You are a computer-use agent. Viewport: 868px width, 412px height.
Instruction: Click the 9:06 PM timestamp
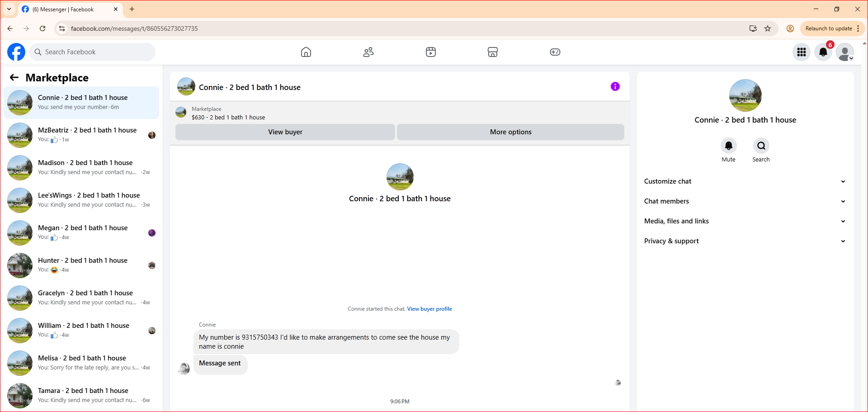point(400,402)
